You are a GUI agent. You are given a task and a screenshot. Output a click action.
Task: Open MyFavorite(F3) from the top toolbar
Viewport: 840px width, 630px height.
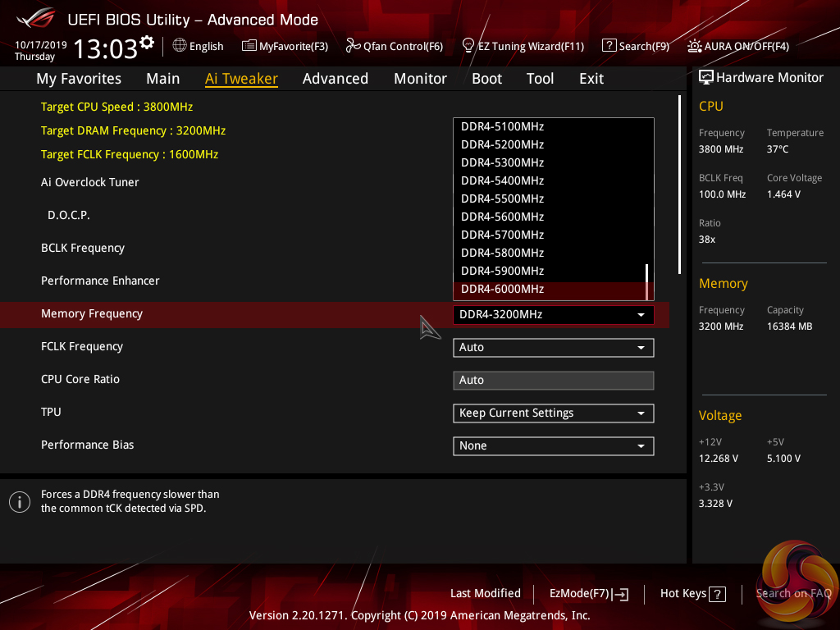point(249,46)
